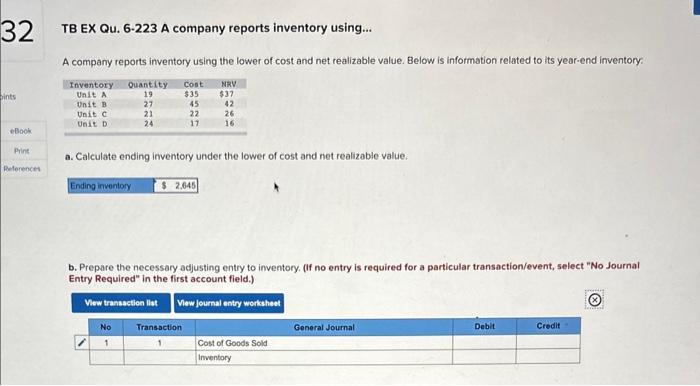
Task: Click the pencil edit icon beside entry 1
Action: tap(81, 343)
